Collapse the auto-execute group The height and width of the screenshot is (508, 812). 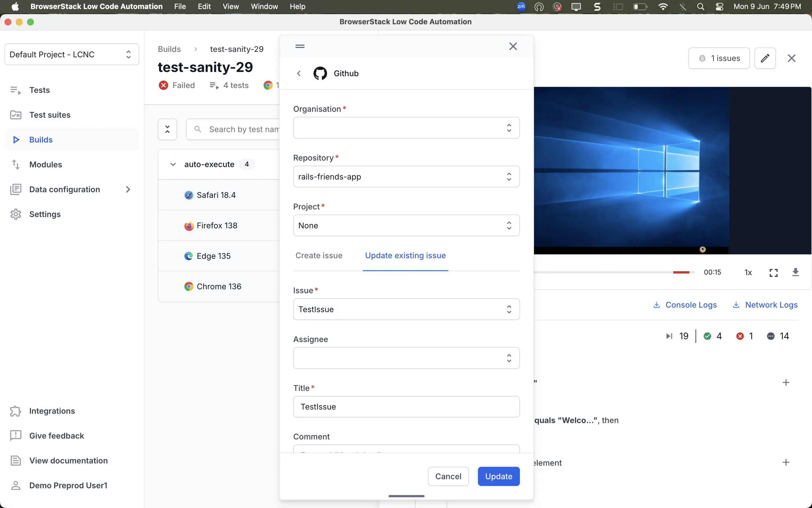coord(173,164)
